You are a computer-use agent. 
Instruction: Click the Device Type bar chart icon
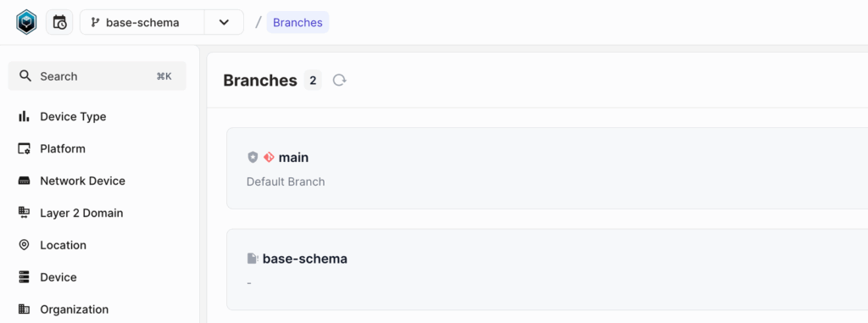coord(24,116)
